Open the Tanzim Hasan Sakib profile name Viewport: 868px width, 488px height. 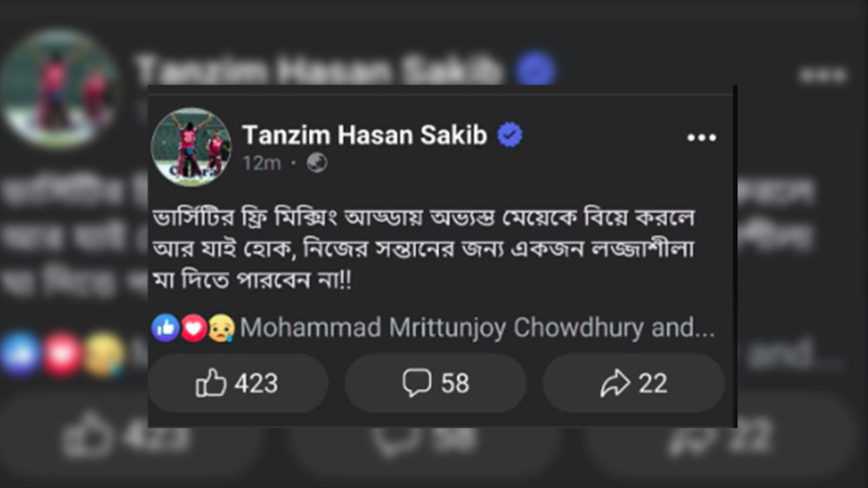[x=364, y=135]
